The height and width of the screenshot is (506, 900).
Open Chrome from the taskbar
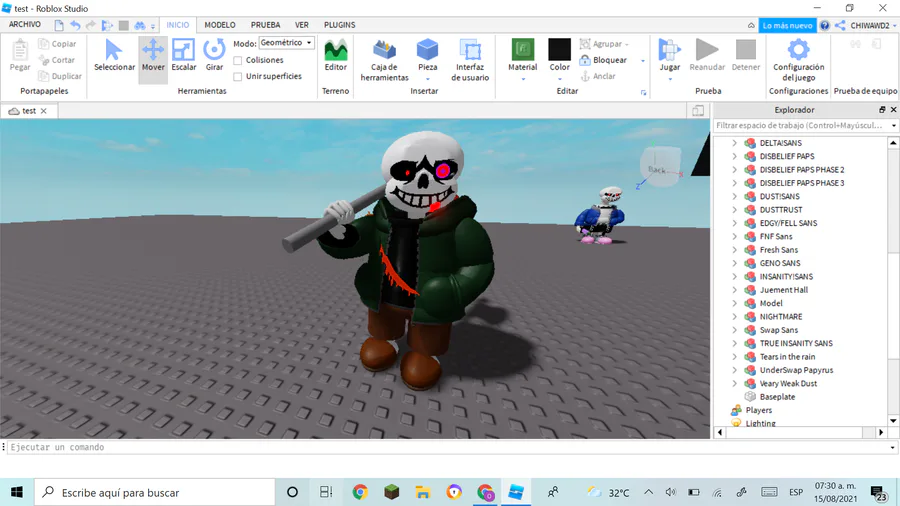360,492
